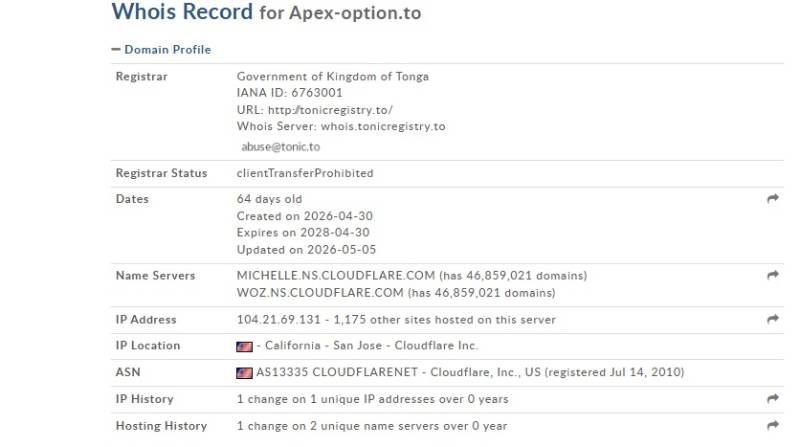Click the share arrow in the Name Servers row
The width and height of the screenshot is (800, 447).
pos(772,275)
